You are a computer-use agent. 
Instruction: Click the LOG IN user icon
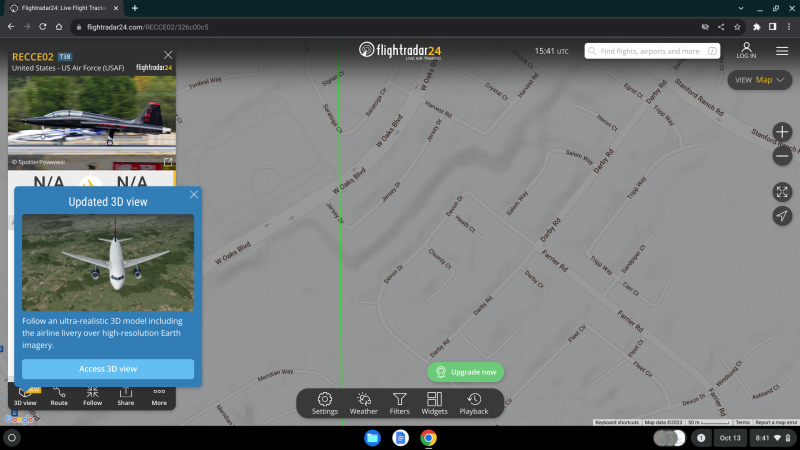coord(746,51)
